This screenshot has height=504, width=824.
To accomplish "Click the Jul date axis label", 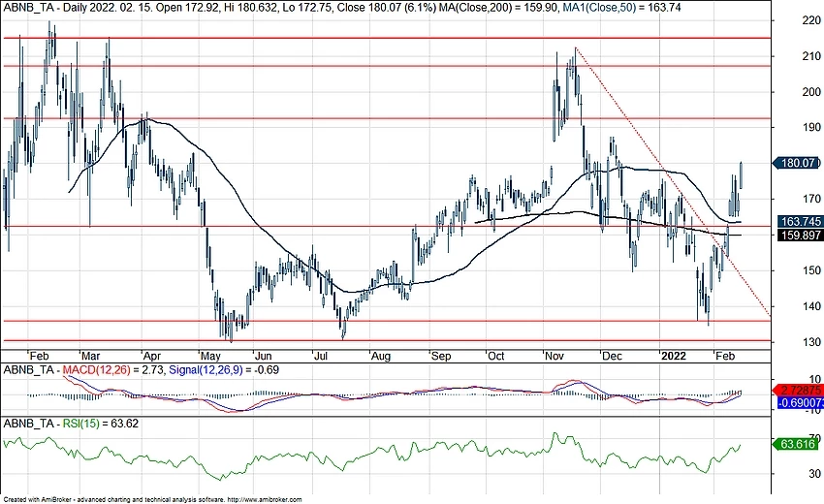I will [320, 356].
